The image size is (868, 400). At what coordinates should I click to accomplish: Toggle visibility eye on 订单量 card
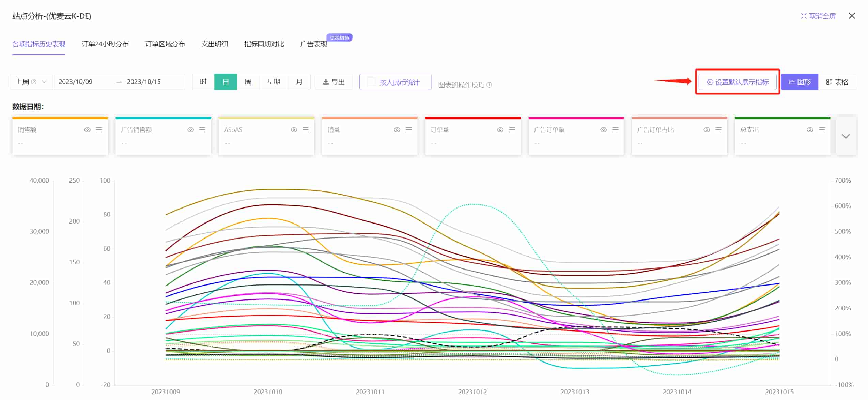click(500, 130)
